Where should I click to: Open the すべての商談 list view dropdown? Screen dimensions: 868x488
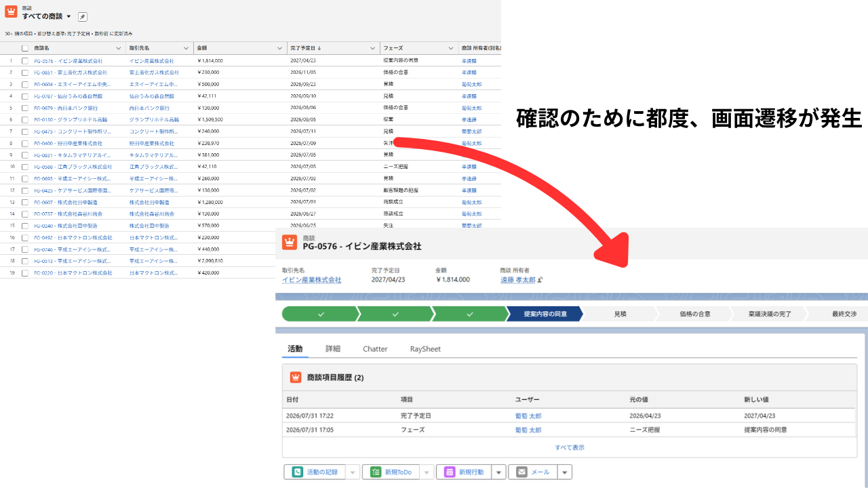pos(68,16)
